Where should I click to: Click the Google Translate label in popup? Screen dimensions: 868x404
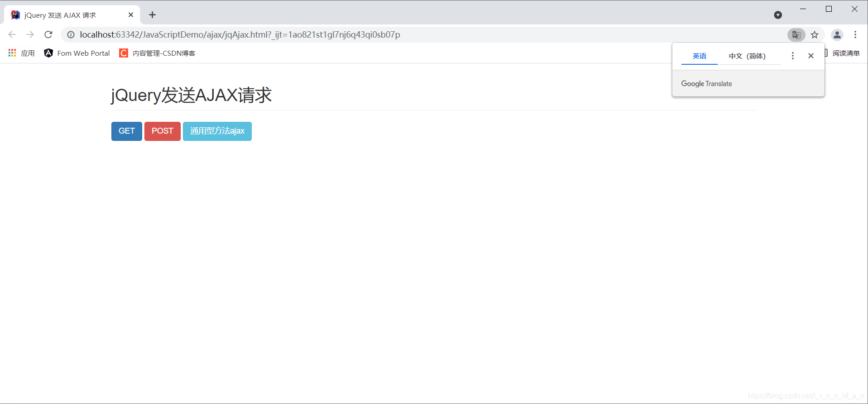(x=706, y=83)
